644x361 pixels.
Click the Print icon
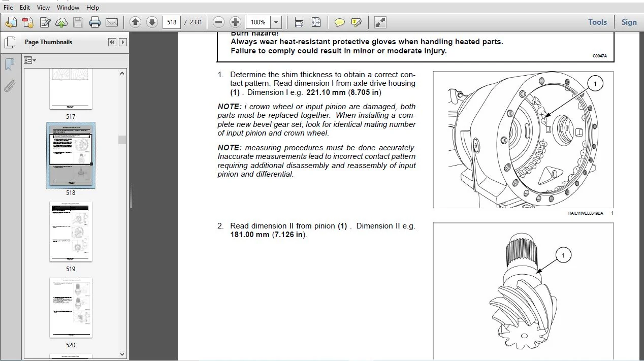tap(95, 22)
